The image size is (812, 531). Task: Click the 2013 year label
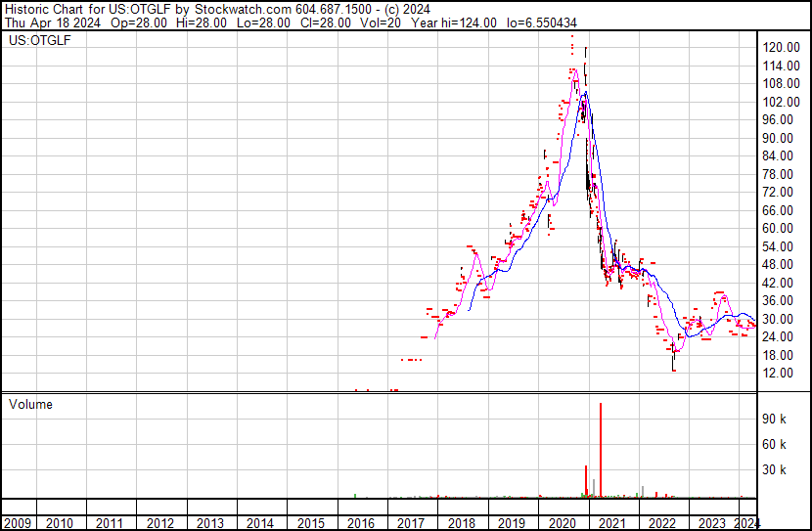(x=211, y=523)
